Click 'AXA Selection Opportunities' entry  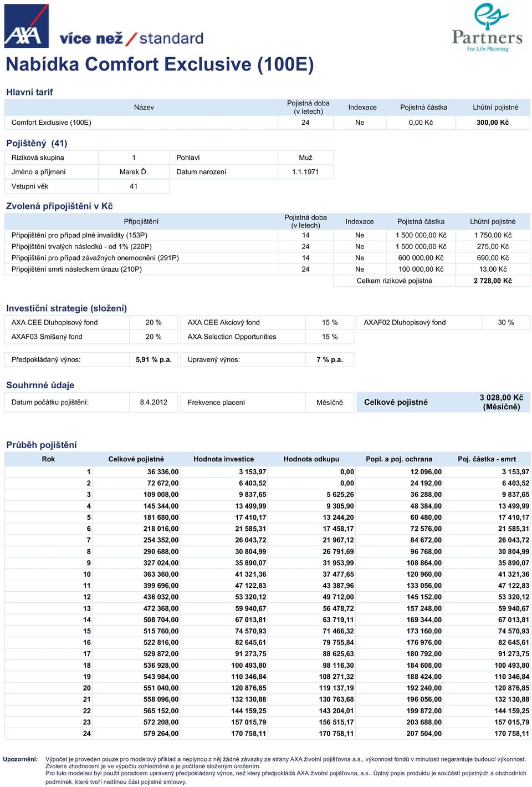(x=232, y=337)
